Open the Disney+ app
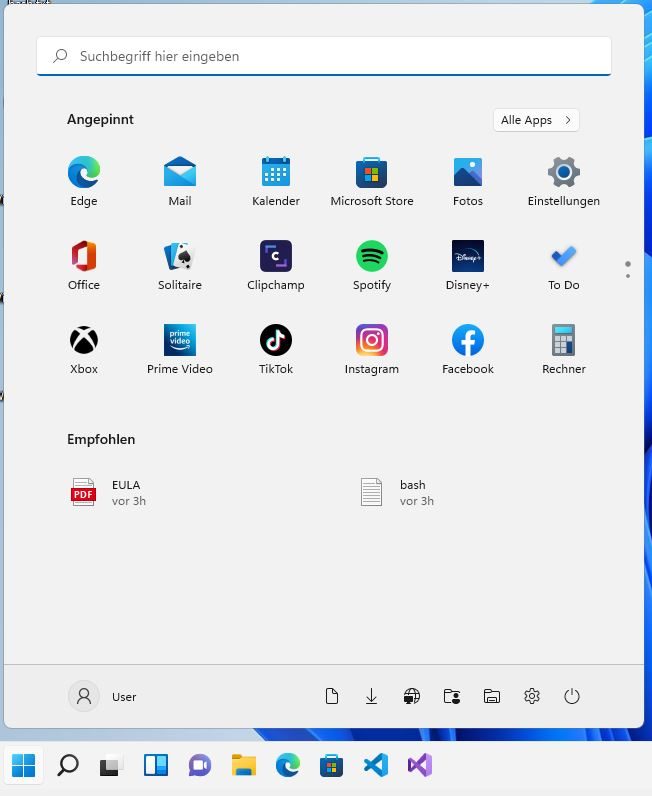This screenshot has width=652, height=796. tap(468, 266)
